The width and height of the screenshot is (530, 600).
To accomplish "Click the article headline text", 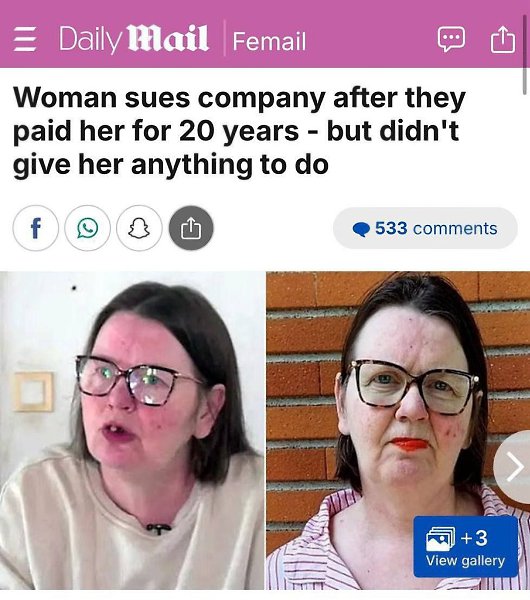I will pos(239,131).
